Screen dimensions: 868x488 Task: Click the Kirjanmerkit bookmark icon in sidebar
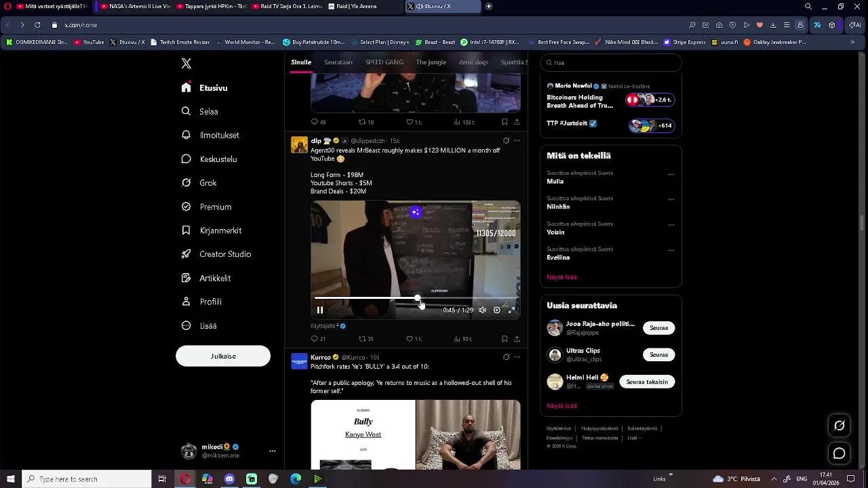(x=186, y=230)
